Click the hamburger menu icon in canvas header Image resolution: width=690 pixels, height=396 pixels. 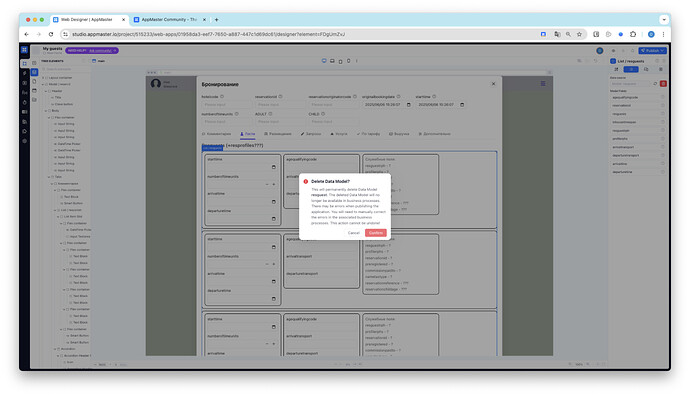pos(543,84)
